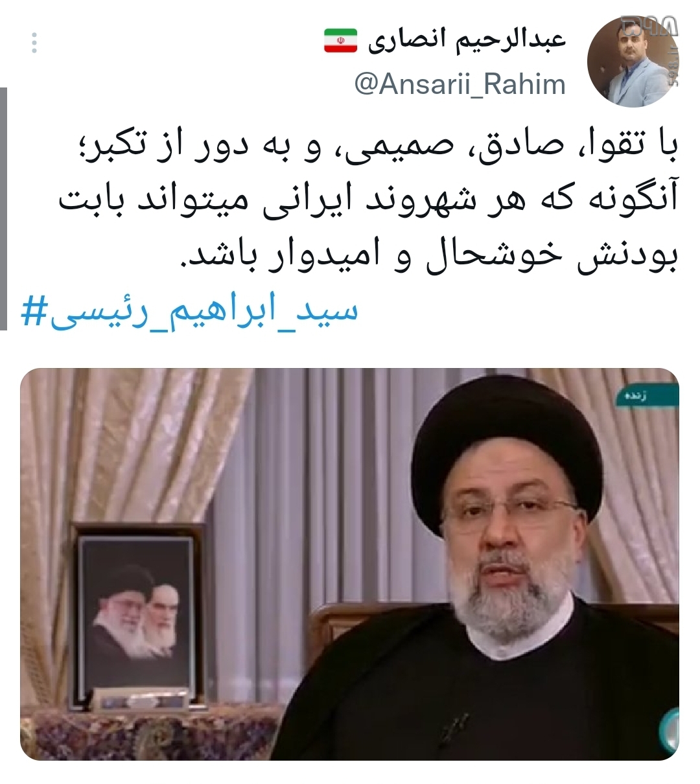Click the Iran flag emoji beside name
The image size is (700, 784).
(x=340, y=40)
